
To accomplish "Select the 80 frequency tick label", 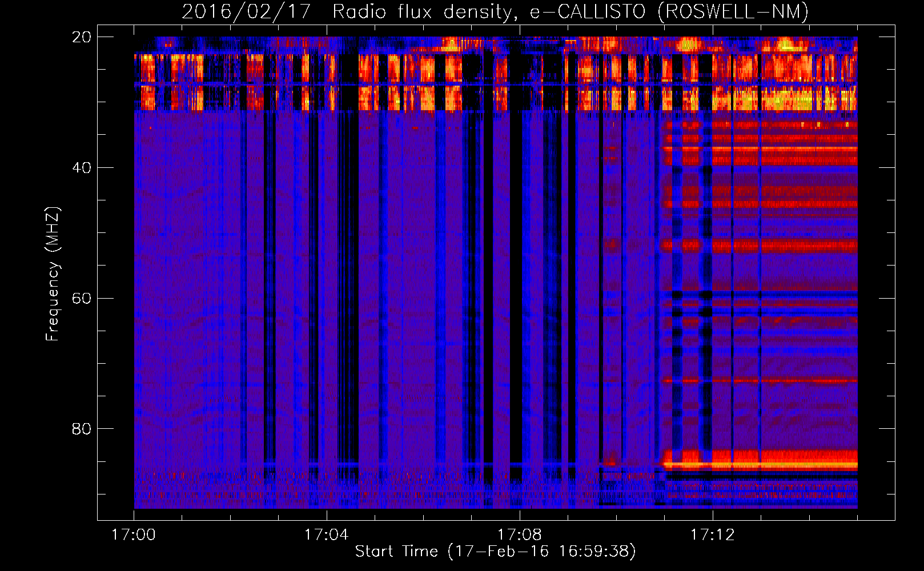I will 82,429.
